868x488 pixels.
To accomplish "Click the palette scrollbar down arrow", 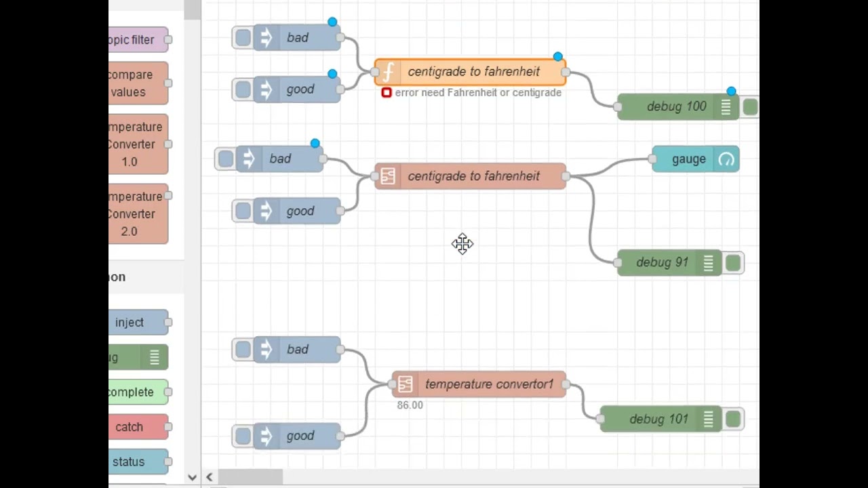I will 192,478.
